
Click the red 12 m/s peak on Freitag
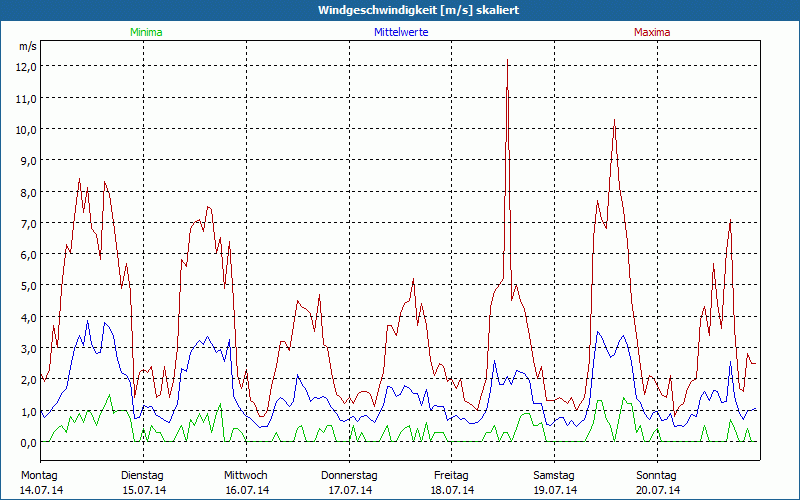(507, 61)
